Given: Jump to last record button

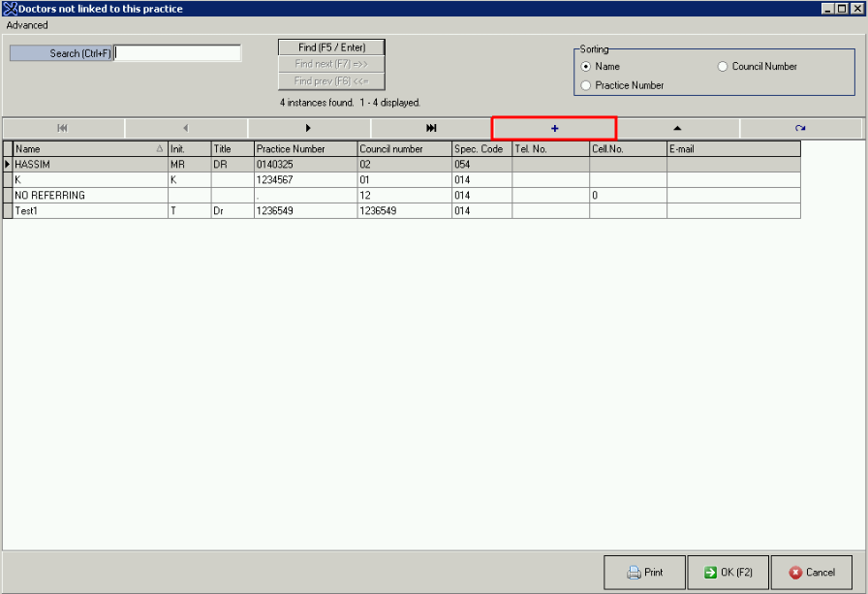Looking at the screenshot, I should pos(432,128).
